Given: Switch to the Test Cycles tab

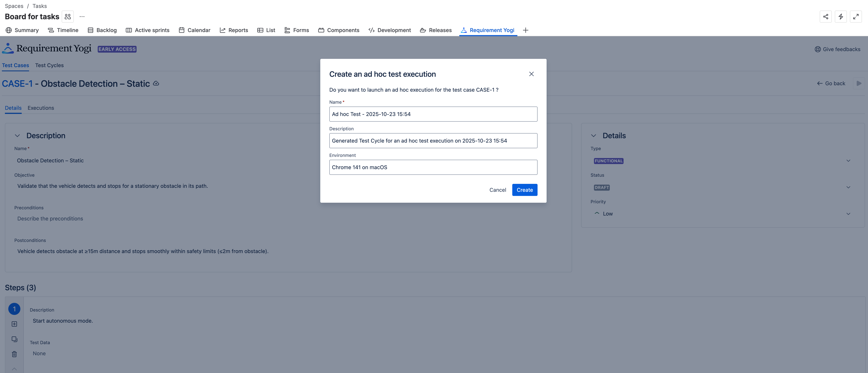Looking at the screenshot, I should coord(49,65).
